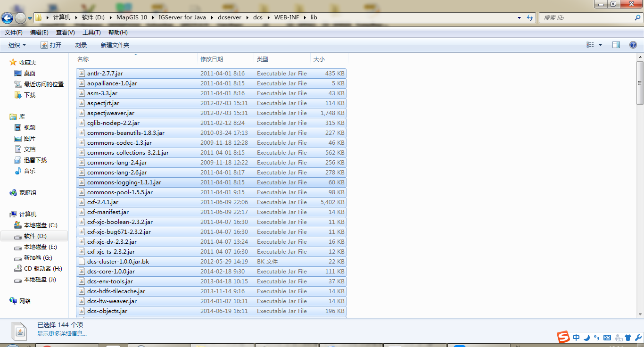This screenshot has height=347, width=644.
Task: Click the Sogou 中 language mode icon
Action: [576, 338]
